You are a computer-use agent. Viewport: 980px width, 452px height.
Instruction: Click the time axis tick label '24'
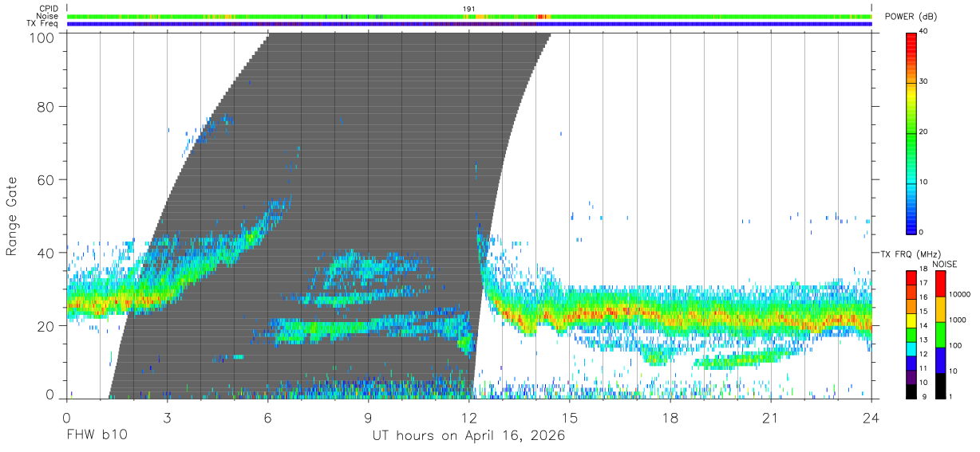(871, 417)
